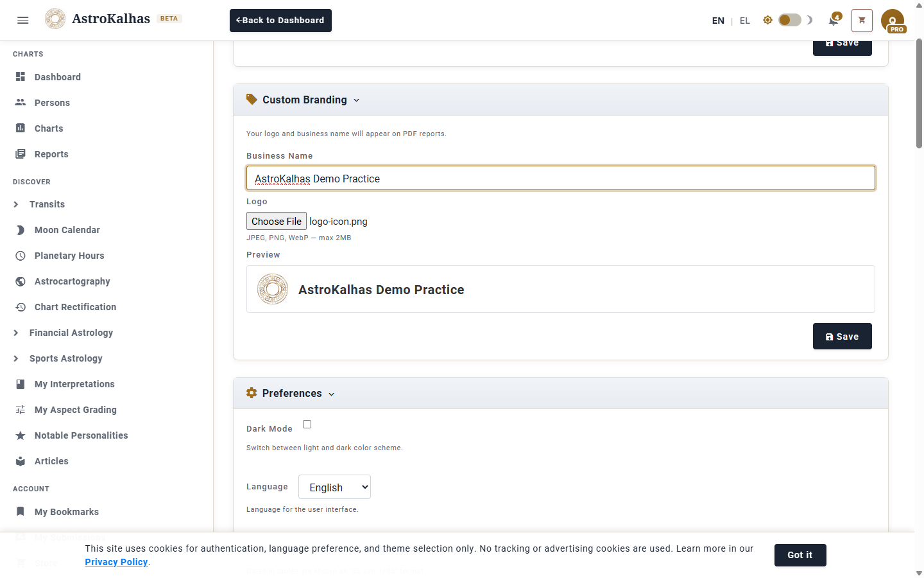The width and height of the screenshot is (924, 578).
Task: Open Persons from sidebar menu
Action: [52, 103]
